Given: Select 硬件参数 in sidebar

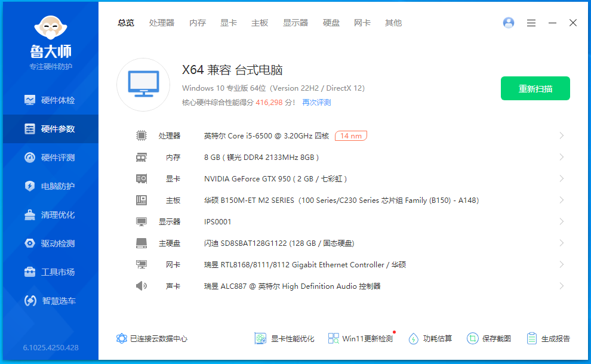Looking at the screenshot, I should pyautogui.click(x=51, y=129).
